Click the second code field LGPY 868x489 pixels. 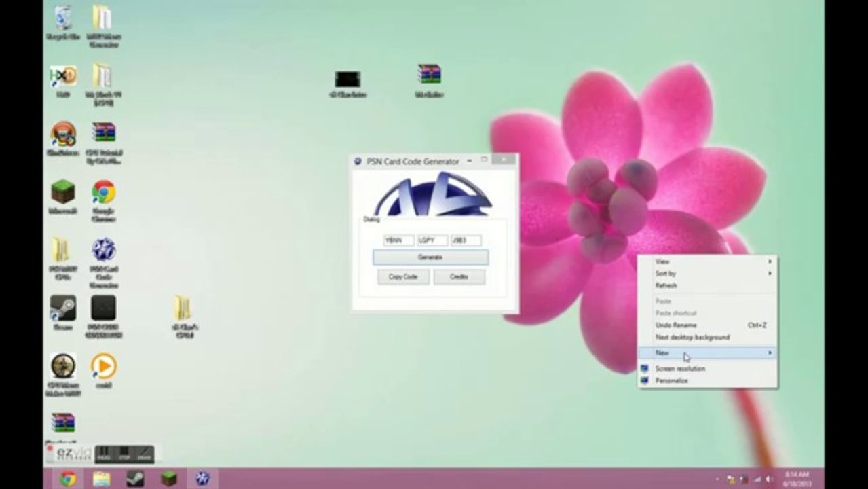click(432, 240)
